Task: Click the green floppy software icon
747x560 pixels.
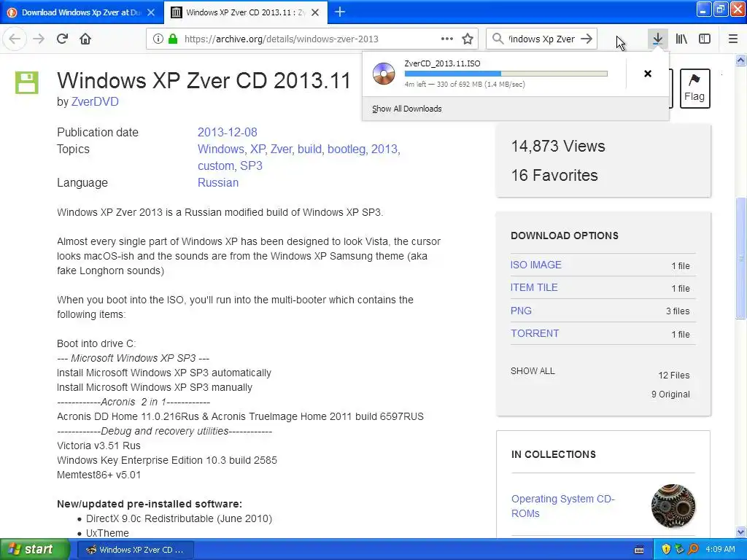Action: pos(27,83)
